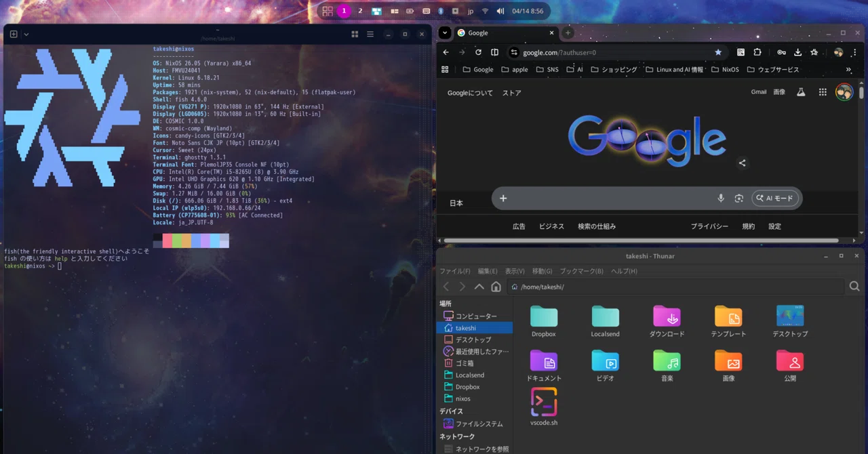Screen dimensions: 868x454
Task: Open the ショッピング bookmarks folder
Action: pyautogui.click(x=614, y=69)
